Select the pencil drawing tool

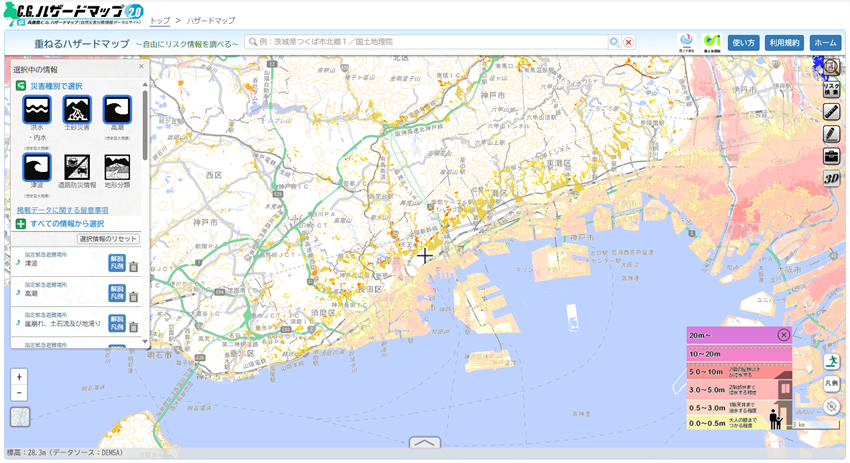(831, 134)
